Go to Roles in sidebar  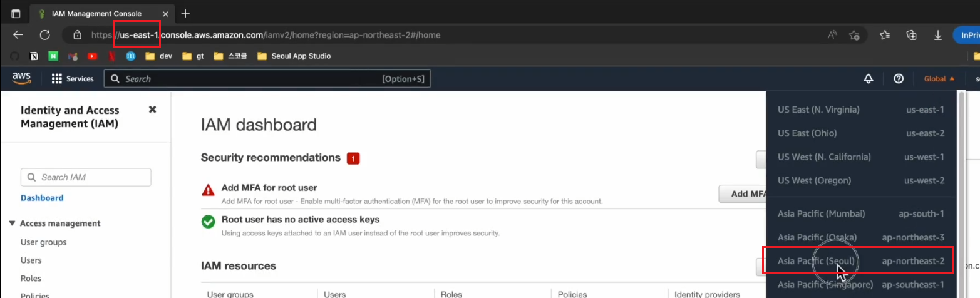31,279
